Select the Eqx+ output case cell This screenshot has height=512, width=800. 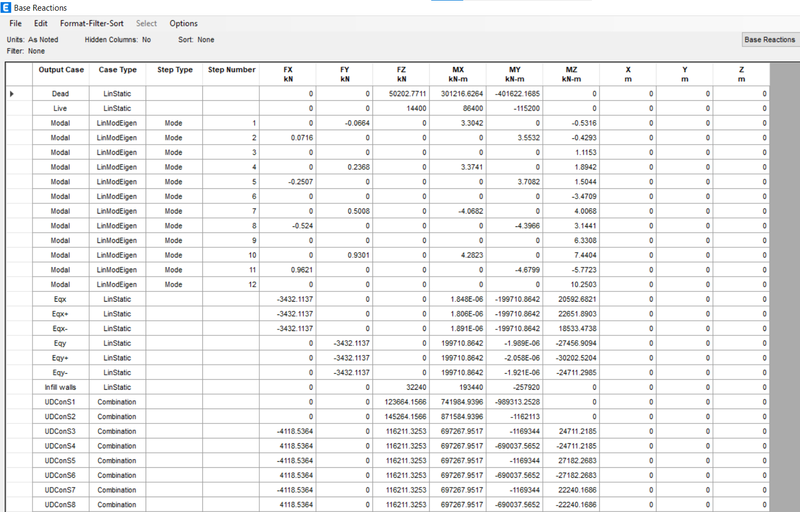tap(61, 314)
